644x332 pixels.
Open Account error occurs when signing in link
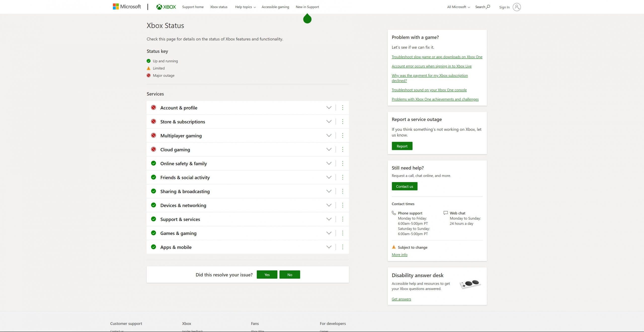[x=431, y=66]
